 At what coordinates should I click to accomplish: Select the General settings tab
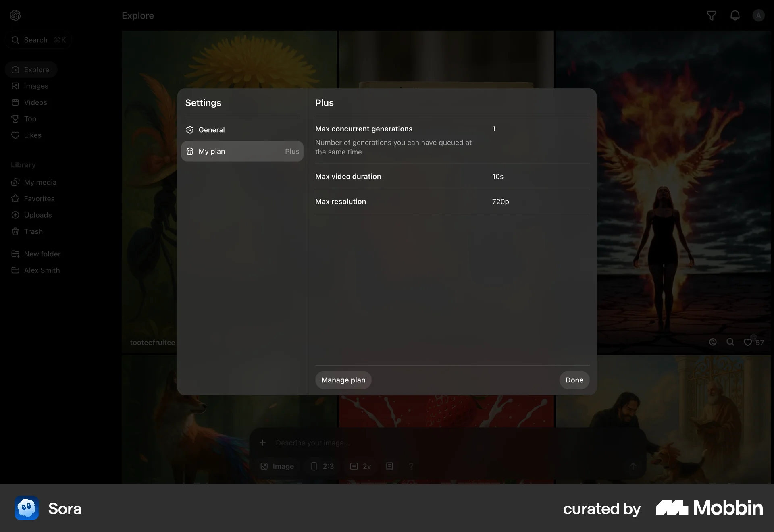pos(212,129)
